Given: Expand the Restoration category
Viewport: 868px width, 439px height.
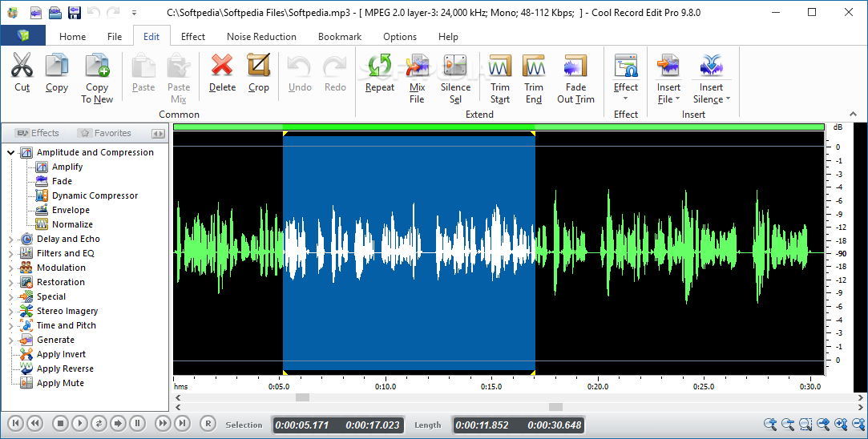Looking at the screenshot, I should click(x=10, y=282).
